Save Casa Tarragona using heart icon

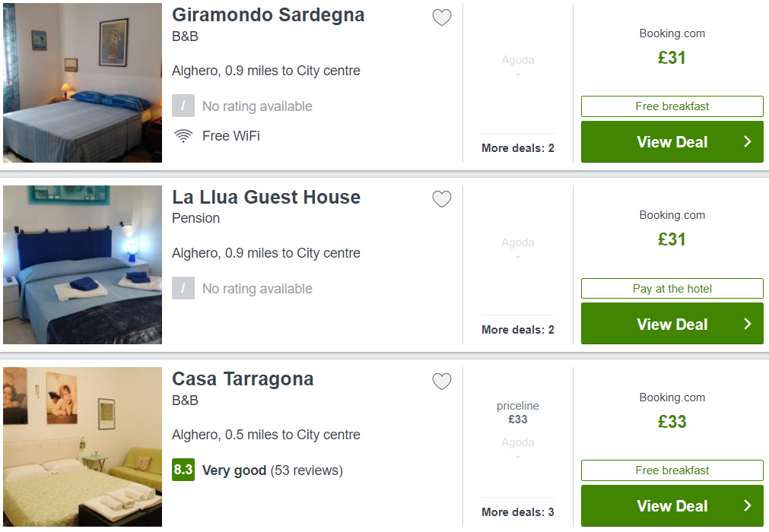click(441, 381)
